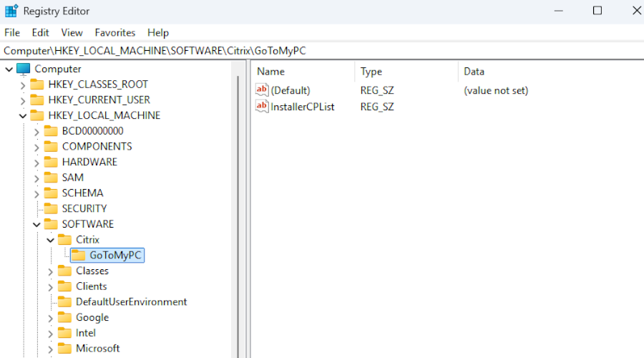Image resolution: width=644 pixels, height=358 pixels.
Task: Select the GoToMyPC folder icon
Action: pos(78,255)
